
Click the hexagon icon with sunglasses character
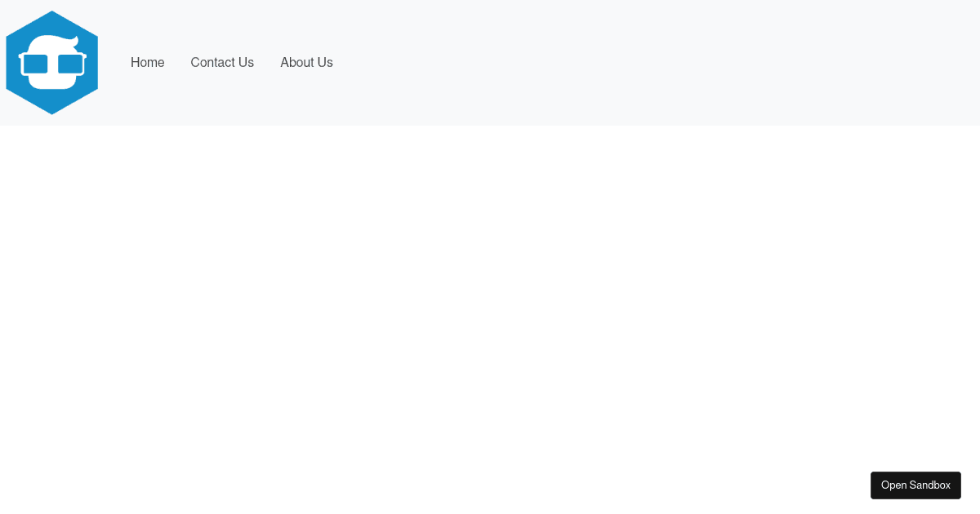click(51, 62)
